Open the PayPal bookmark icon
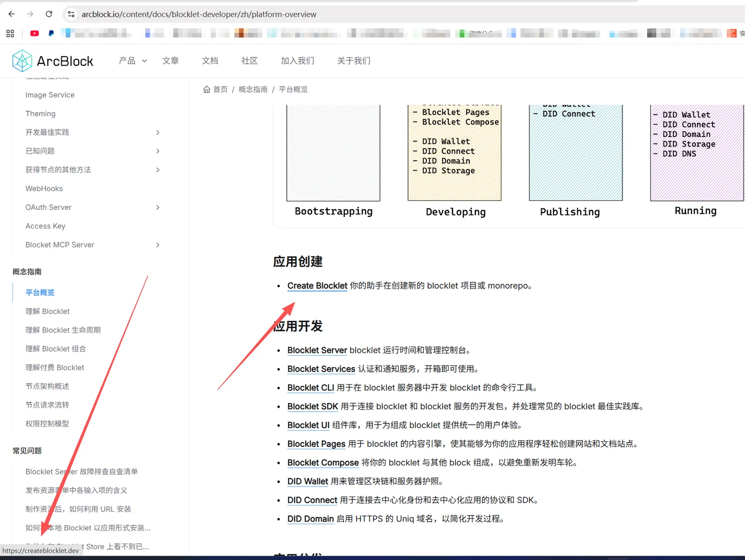Viewport: 745px width, 560px height. 51,34
